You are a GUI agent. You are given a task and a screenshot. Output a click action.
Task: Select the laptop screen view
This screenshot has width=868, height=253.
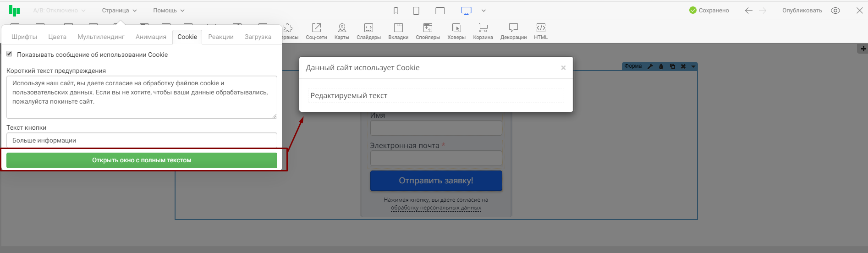click(x=440, y=11)
